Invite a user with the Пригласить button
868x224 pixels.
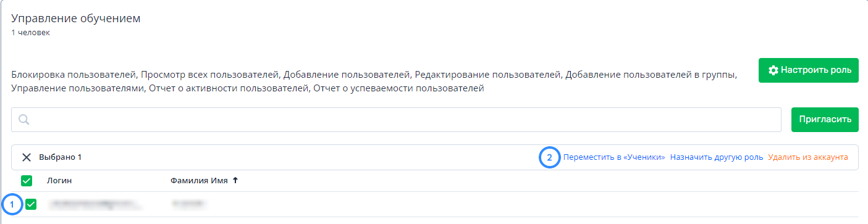coord(825,120)
